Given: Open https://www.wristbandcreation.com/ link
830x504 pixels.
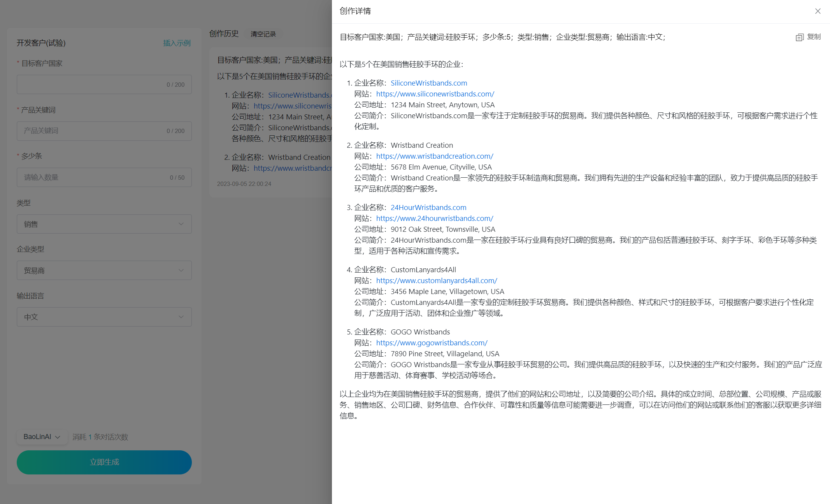Looking at the screenshot, I should pyautogui.click(x=435, y=156).
